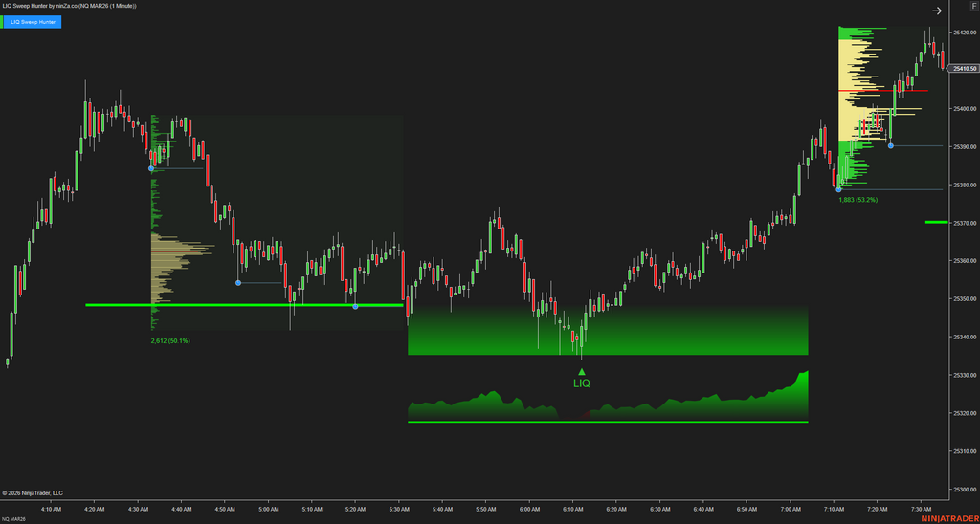Click the 5:30 AM time axis label
This screenshot has height=524, width=980.
point(399,509)
